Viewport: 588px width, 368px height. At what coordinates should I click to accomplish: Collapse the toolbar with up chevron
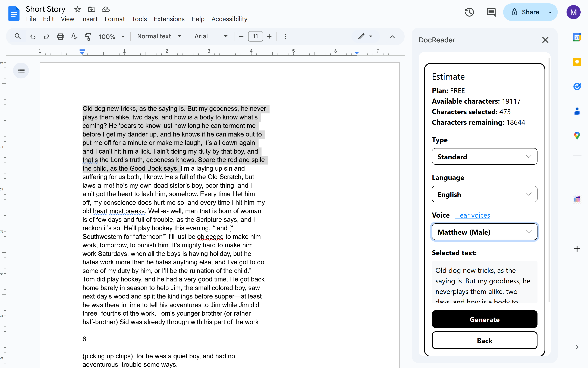pyautogui.click(x=392, y=37)
